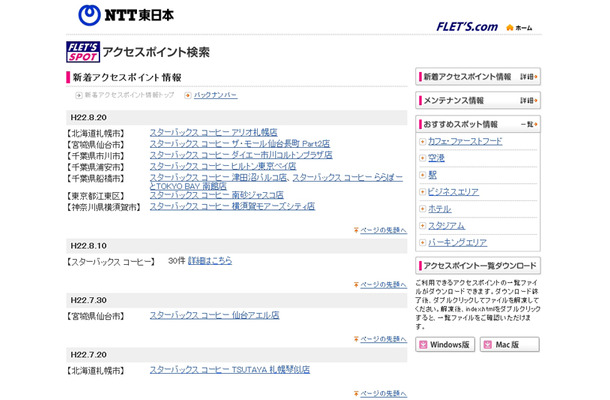Select the H22.7.30 date heading
The image size is (610, 400).
89,300
